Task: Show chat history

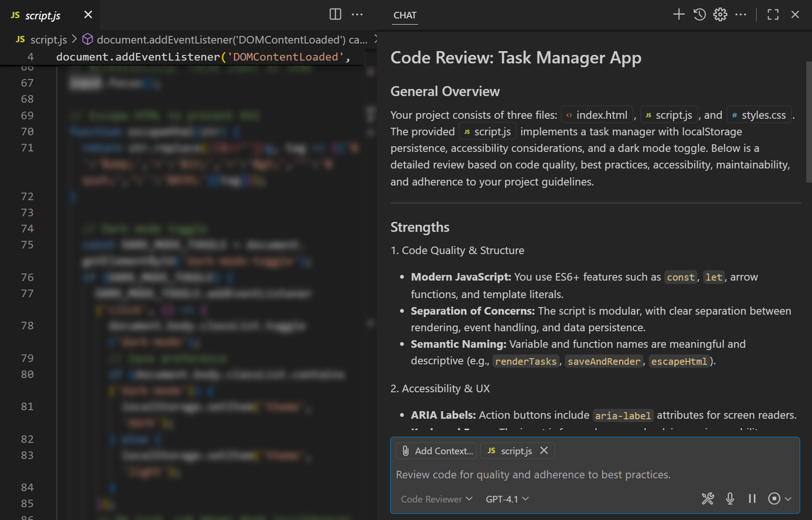Action: 699,14
